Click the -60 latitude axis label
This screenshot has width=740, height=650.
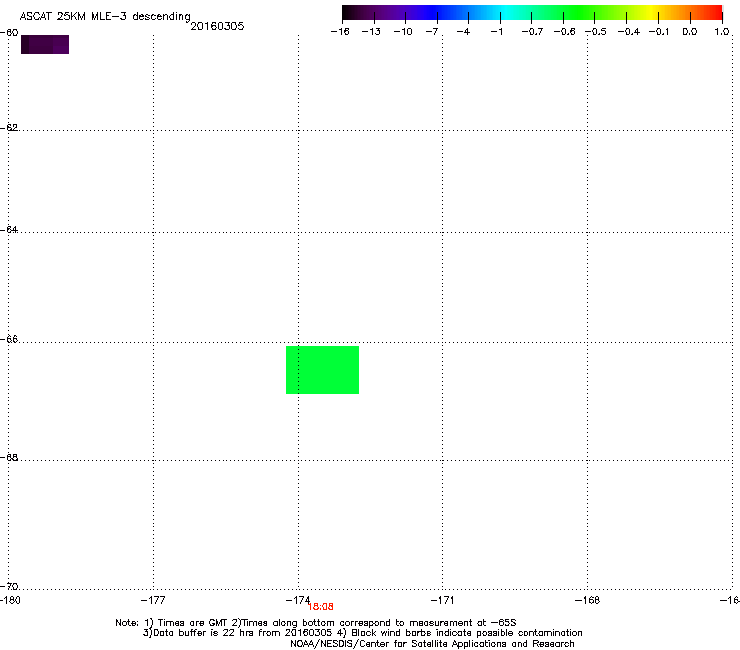coord(9,33)
